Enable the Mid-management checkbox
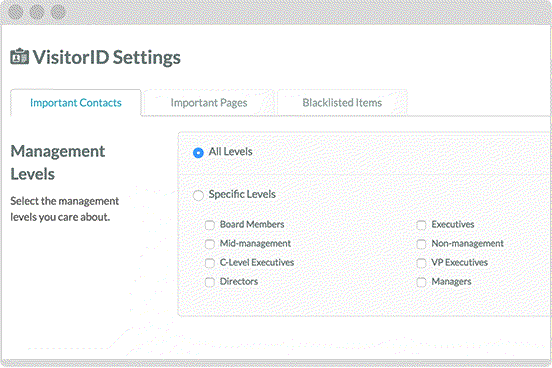 click(210, 244)
